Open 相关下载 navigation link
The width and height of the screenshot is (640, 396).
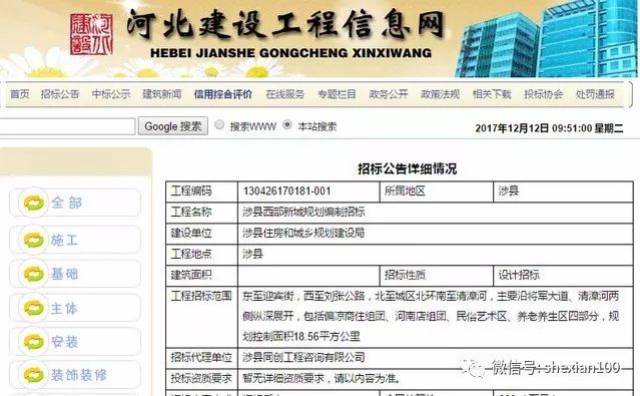coord(492,94)
